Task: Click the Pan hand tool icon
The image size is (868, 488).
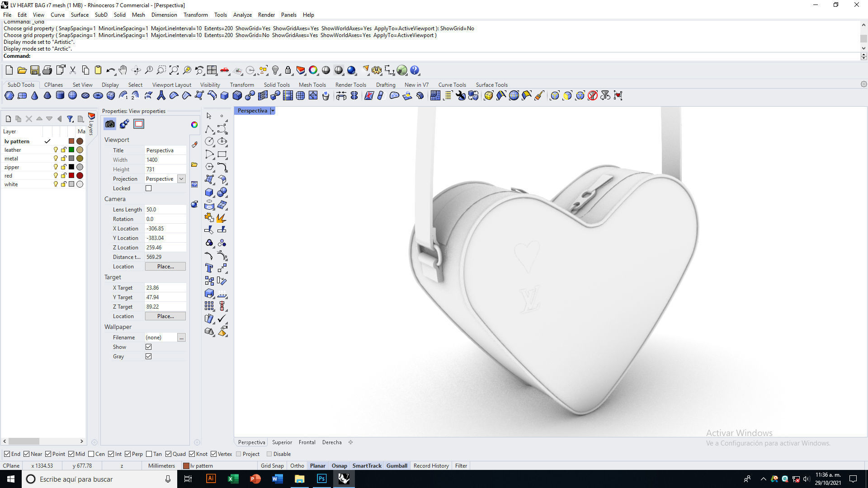Action: pyautogui.click(x=123, y=70)
